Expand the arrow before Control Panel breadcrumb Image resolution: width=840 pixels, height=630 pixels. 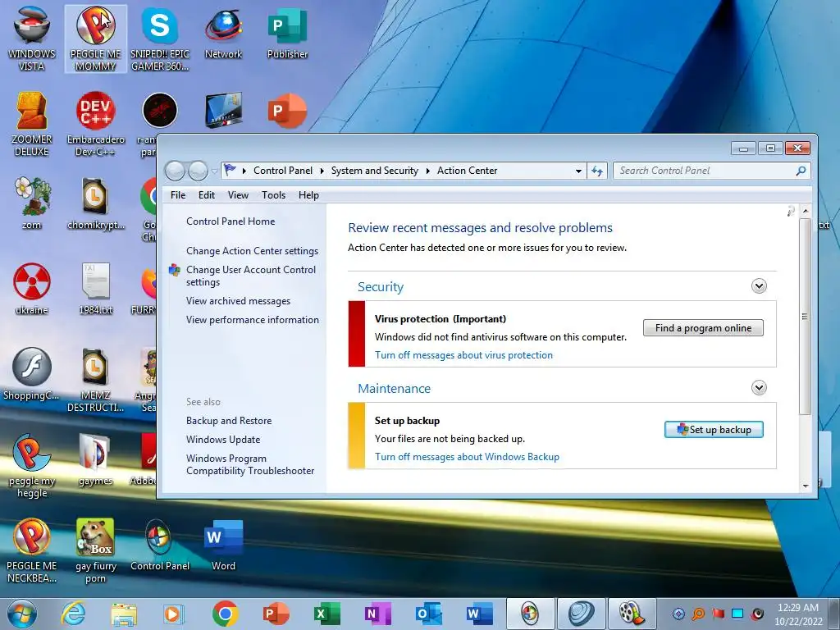[x=244, y=171]
